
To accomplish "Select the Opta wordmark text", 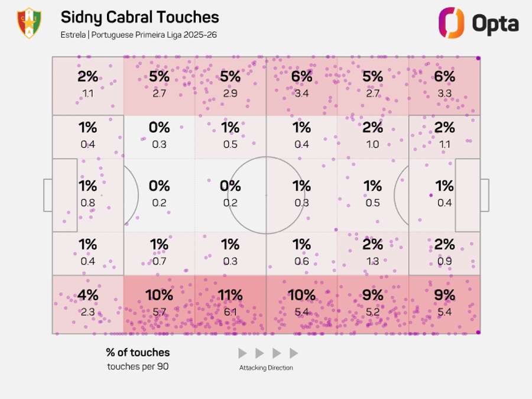I will point(495,24).
